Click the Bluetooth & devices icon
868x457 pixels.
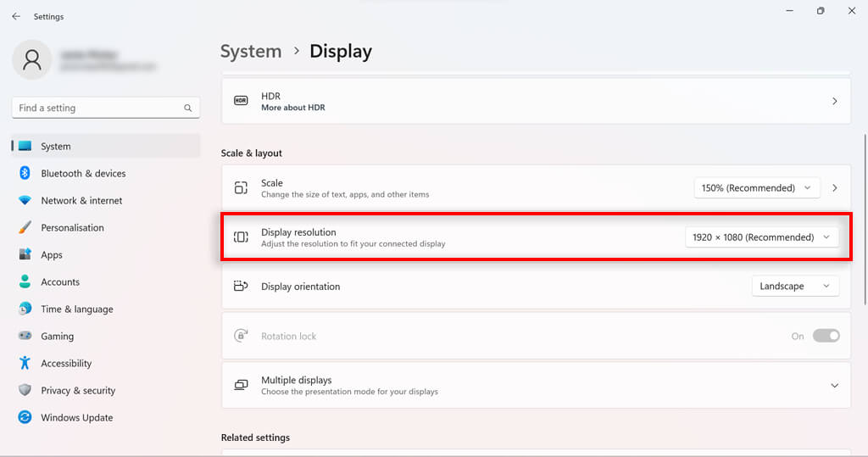[x=25, y=173]
